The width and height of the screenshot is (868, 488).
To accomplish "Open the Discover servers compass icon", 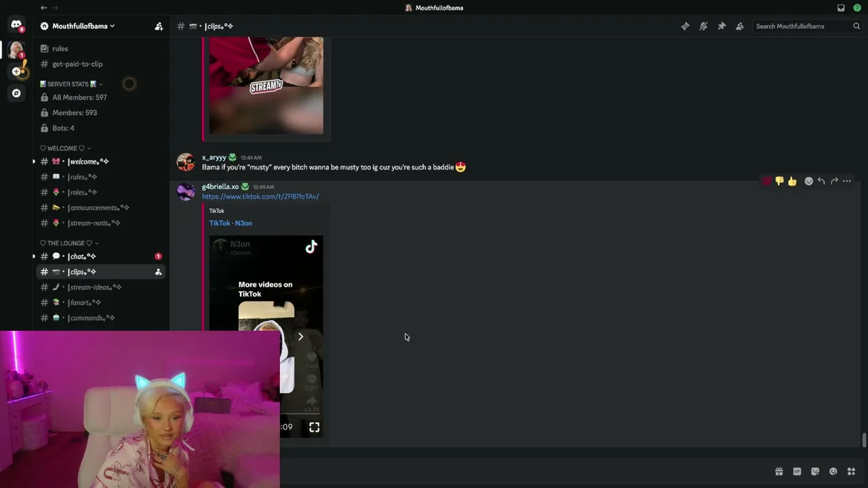I will coord(16,93).
